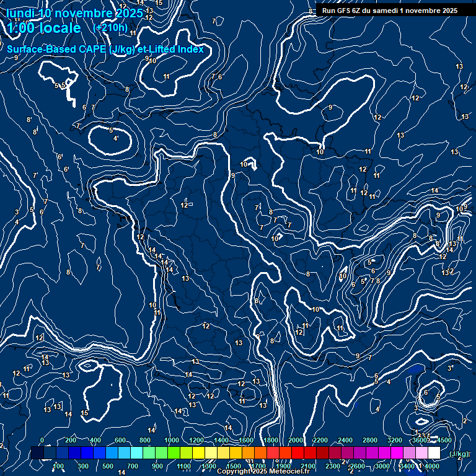Click legend label '0'
The image size is (476, 476).
[42, 440]
